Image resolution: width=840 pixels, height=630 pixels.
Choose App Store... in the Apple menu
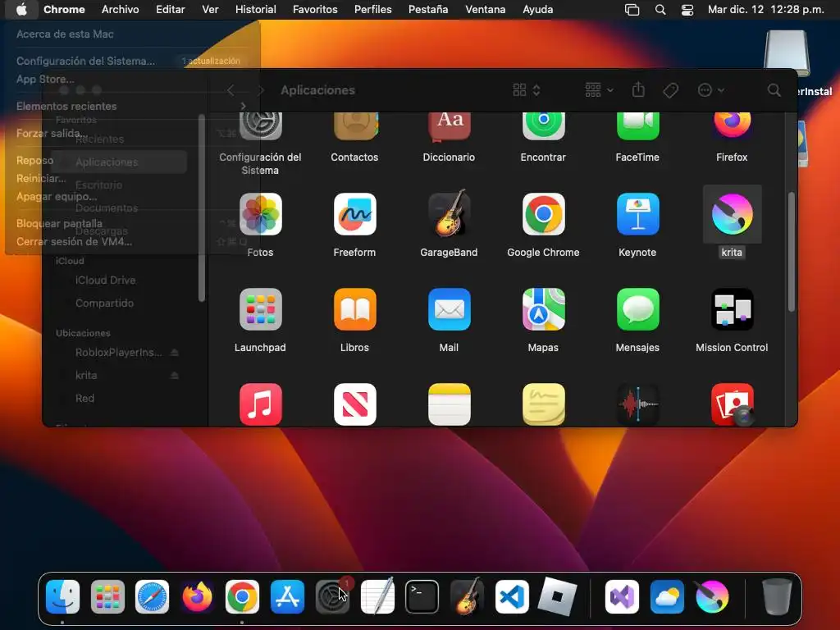click(x=45, y=79)
